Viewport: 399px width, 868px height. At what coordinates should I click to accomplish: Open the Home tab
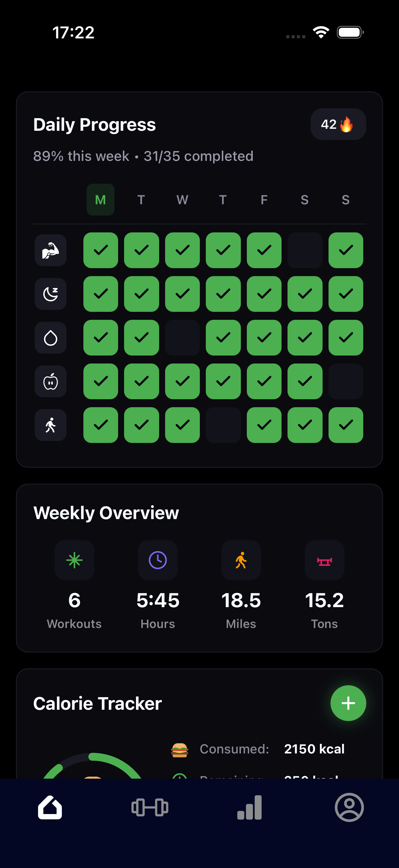point(50,807)
